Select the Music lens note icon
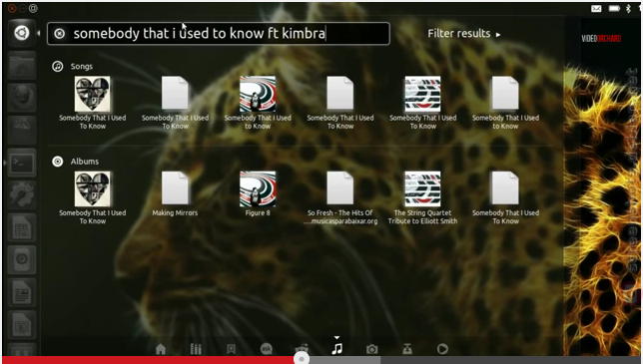The height and width of the screenshot is (364, 643). click(336, 349)
